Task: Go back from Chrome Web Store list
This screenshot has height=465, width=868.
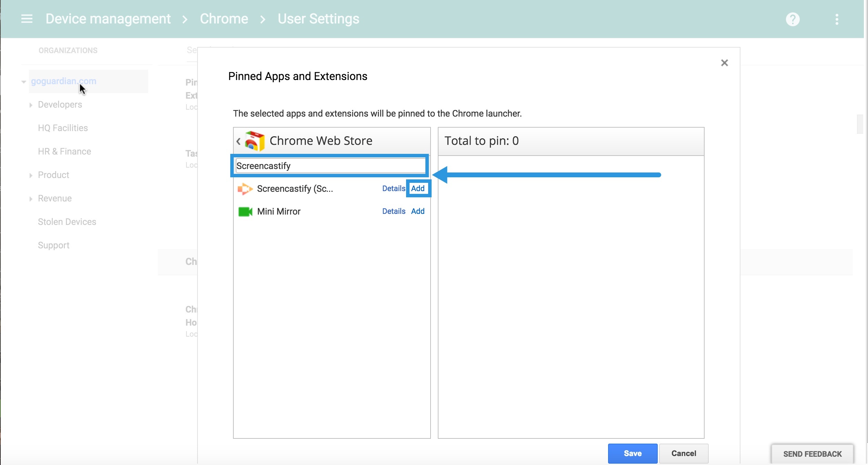Action: click(239, 141)
